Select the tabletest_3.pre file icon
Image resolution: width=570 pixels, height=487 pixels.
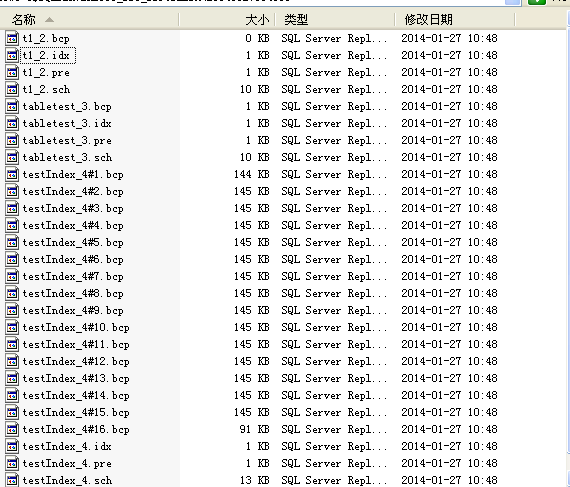pos(12,140)
